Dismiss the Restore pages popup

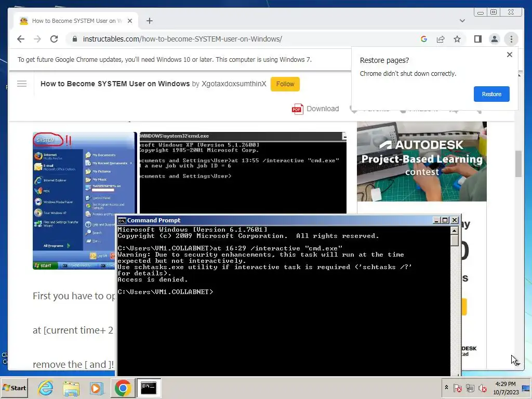(509, 55)
